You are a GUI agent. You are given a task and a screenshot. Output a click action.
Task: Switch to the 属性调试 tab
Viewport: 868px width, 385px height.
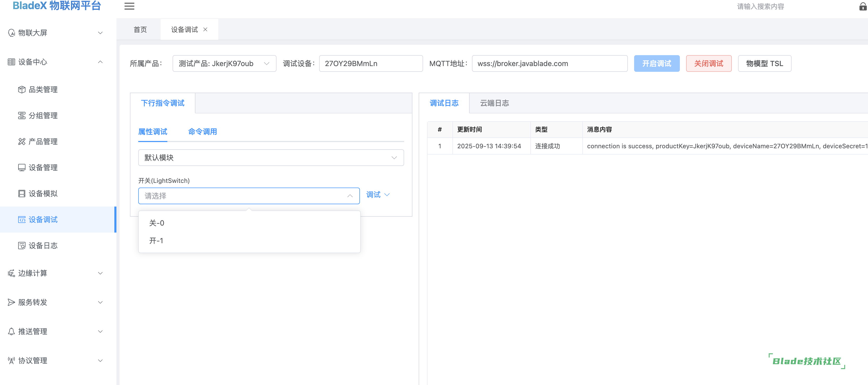point(153,132)
